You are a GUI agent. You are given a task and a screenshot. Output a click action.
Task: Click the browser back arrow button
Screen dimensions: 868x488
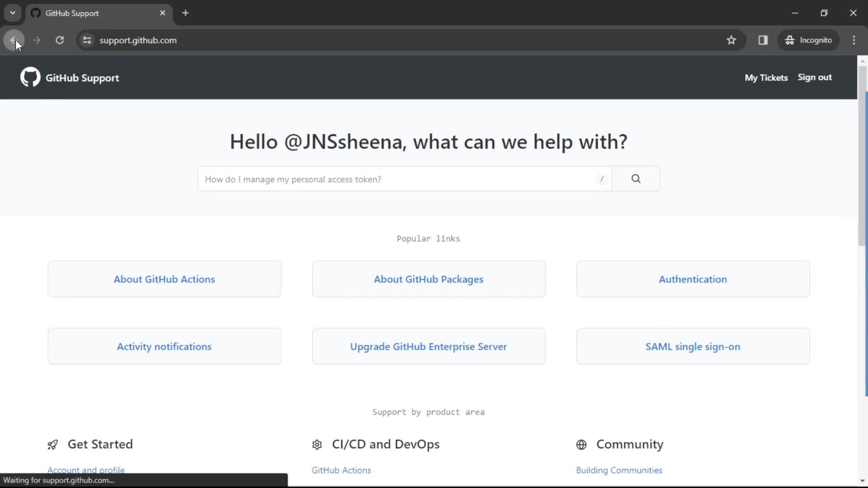[14, 40]
